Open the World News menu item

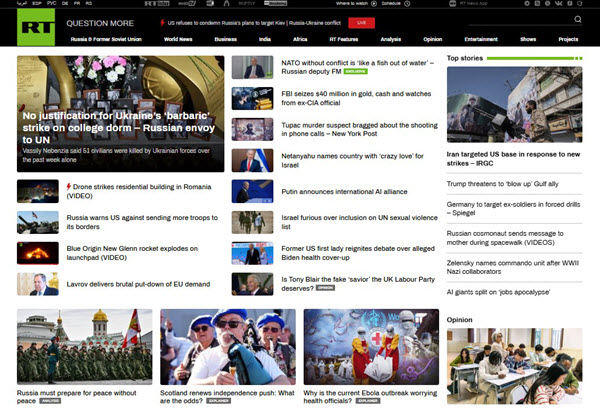178,39
